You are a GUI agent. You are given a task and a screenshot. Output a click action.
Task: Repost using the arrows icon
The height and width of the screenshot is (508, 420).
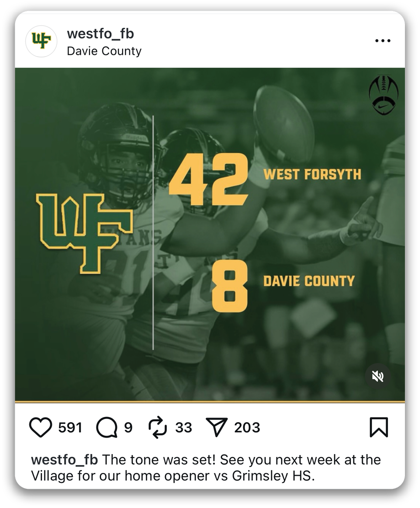(159, 428)
